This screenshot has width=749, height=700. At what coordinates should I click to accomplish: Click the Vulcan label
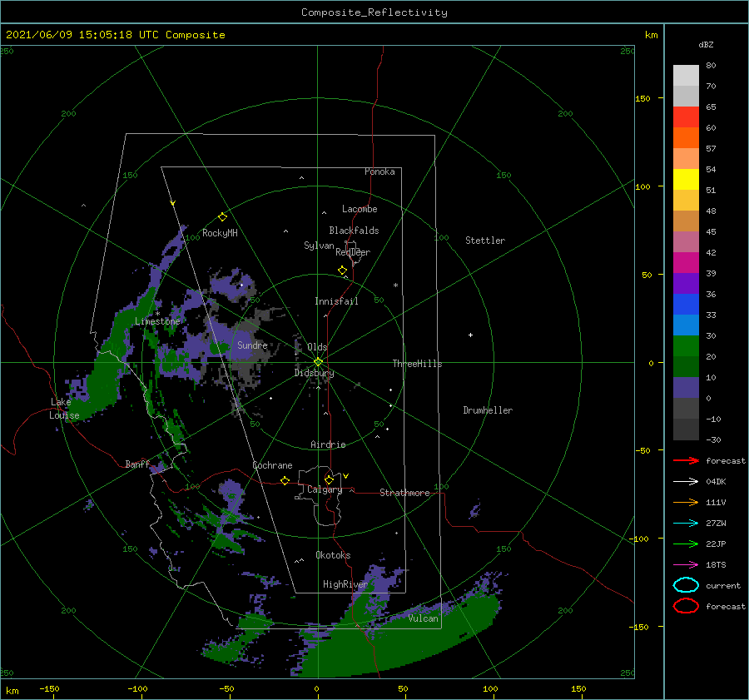[x=424, y=618]
